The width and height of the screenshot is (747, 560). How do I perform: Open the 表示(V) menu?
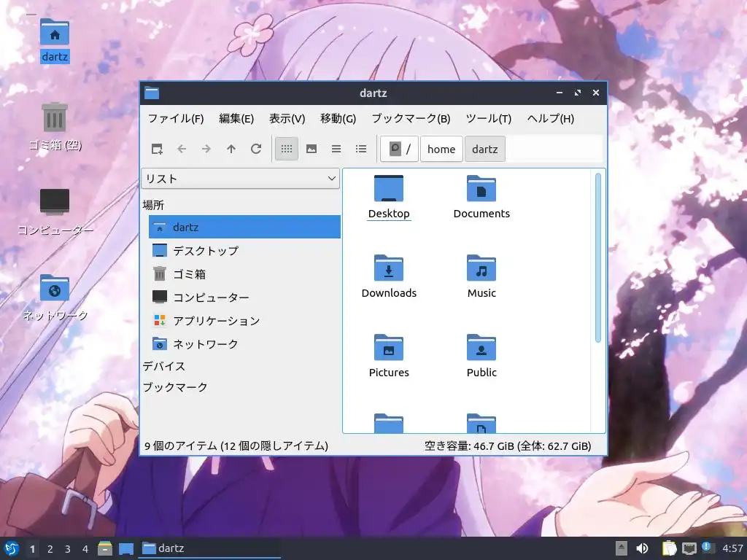click(287, 119)
